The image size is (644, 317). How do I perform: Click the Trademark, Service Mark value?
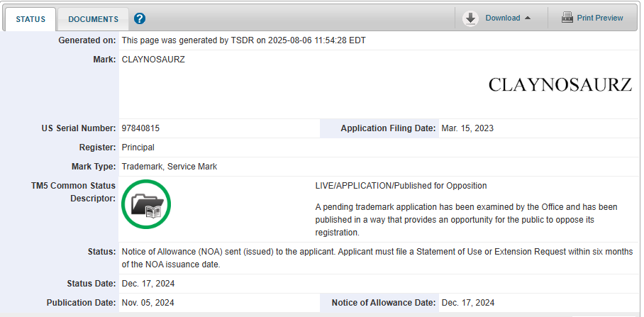pos(170,167)
